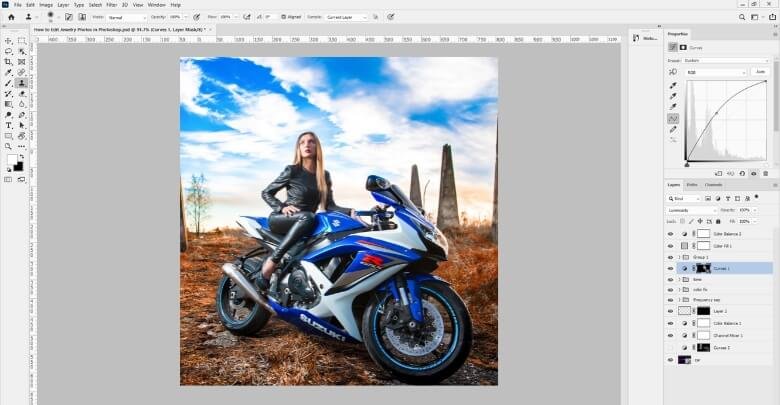Select the Path Selection tool
Image resolution: width=780 pixels, height=405 pixels.
click(22, 125)
